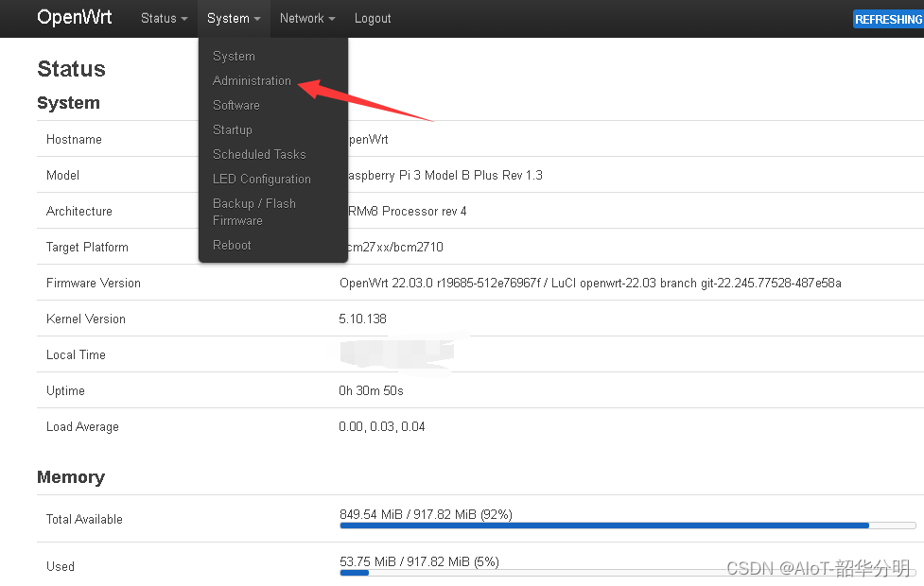The width and height of the screenshot is (924, 586).
Task: Click the Uptime label
Action: [65, 391]
